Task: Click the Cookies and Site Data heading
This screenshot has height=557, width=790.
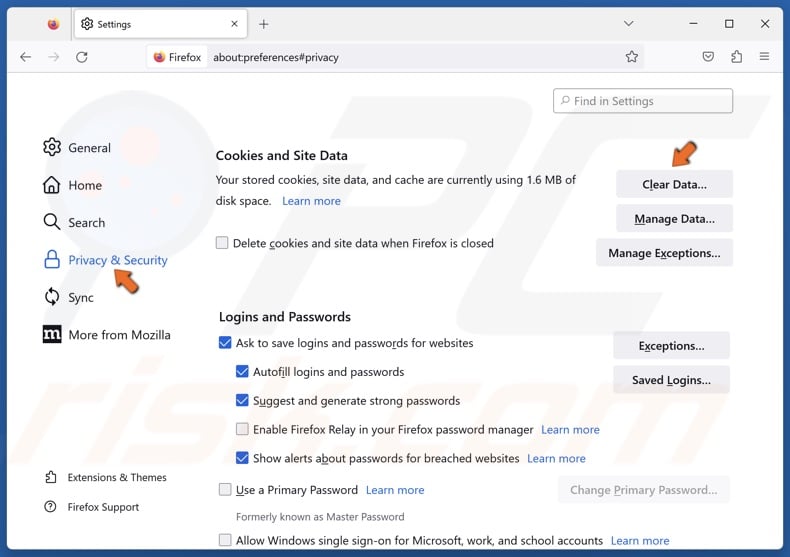Action: point(282,155)
